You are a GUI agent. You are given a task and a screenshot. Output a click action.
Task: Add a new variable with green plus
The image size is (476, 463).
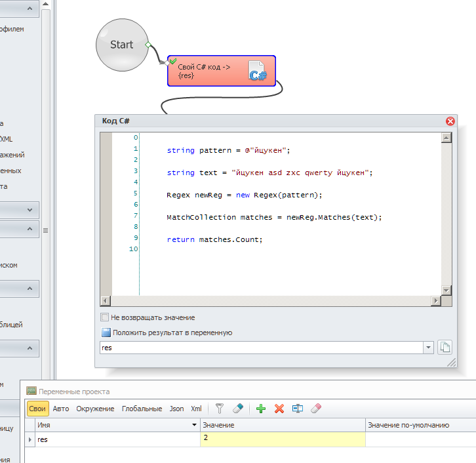coord(261,409)
